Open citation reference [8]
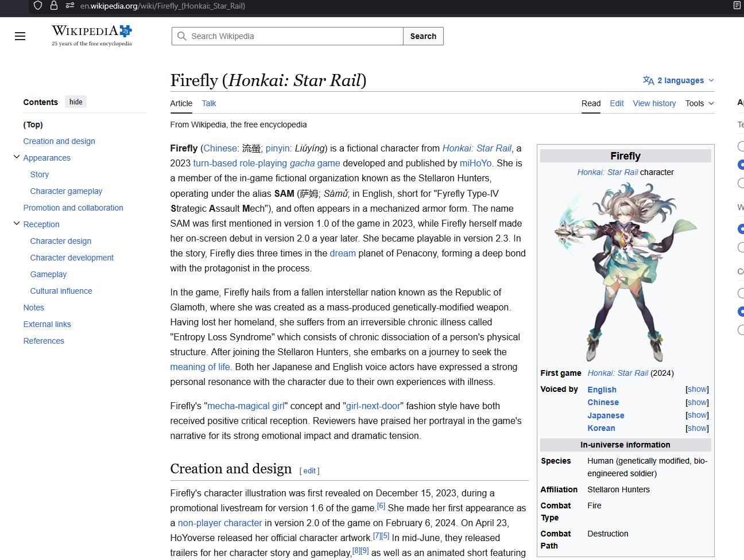744x560 pixels. click(x=356, y=551)
